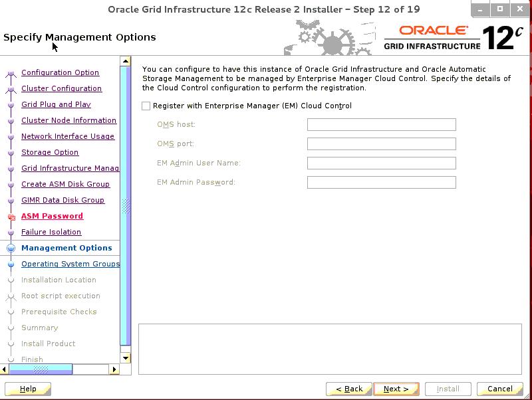The width and height of the screenshot is (532, 400).
Task: Return to the ASM Password step
Action: (x=52, y=216)
